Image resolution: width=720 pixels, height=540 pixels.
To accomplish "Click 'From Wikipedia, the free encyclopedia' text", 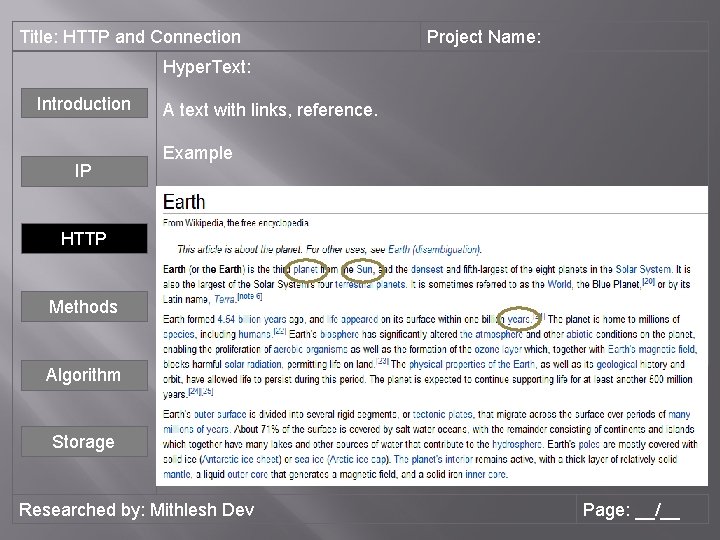I will click(x=236, y=223).
